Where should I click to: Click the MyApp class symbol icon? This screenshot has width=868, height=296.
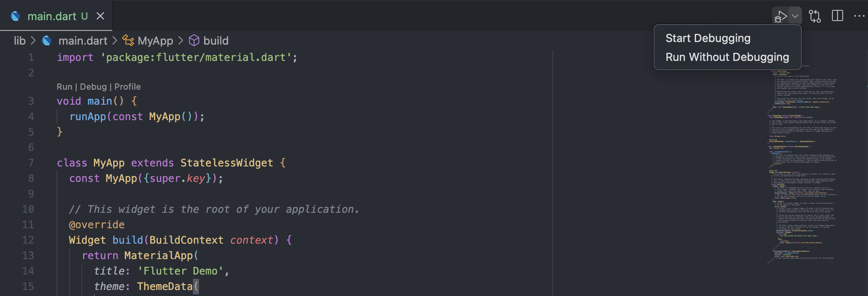tap(128, 40)
